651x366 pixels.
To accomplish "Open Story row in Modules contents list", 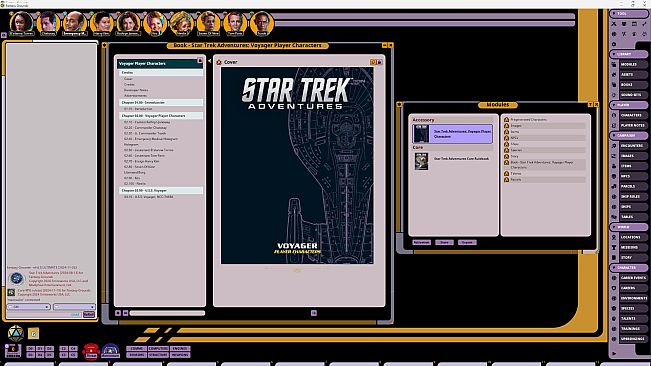I will click(x=544, y=156).
